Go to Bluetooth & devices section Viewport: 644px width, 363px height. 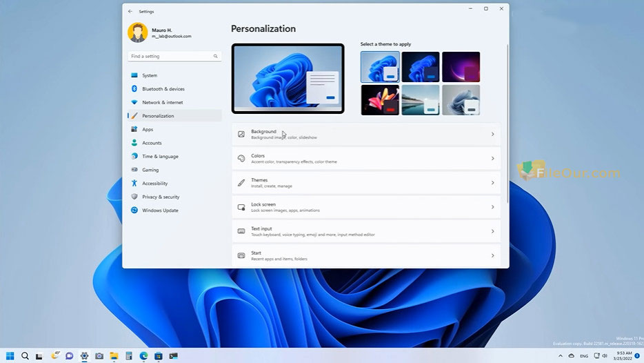pos(163,89)
